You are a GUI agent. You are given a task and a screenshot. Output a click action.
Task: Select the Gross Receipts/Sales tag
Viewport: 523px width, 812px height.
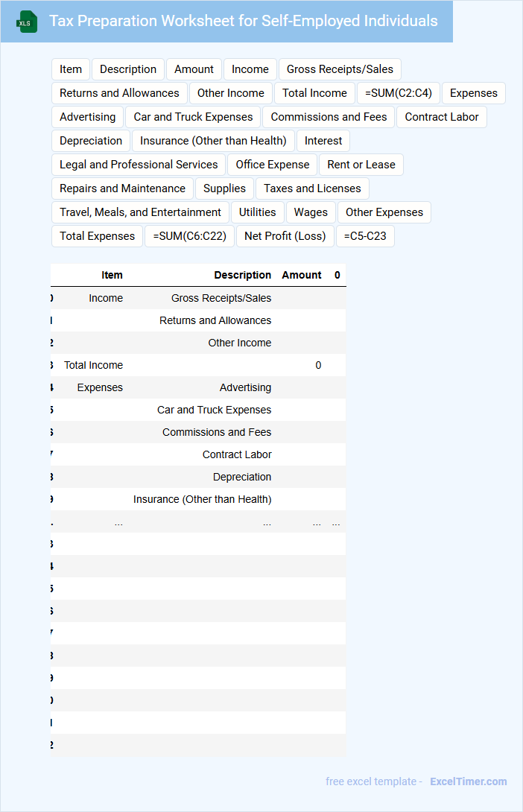340,69
